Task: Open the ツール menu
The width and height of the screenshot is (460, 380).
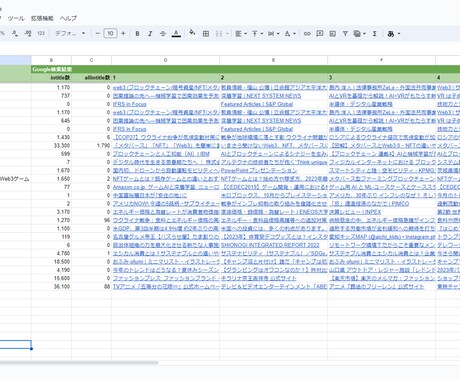Action: click(16, 18)
